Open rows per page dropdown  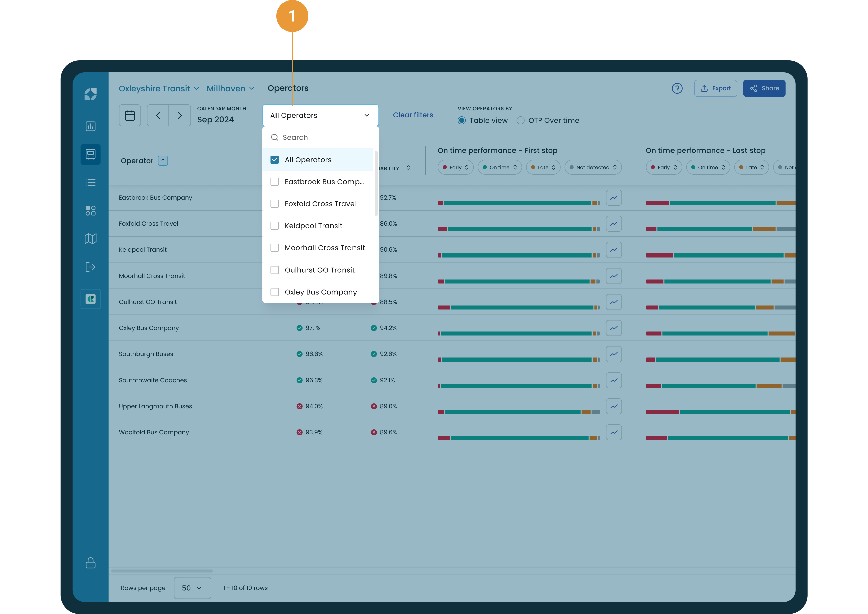coord(192,588)
